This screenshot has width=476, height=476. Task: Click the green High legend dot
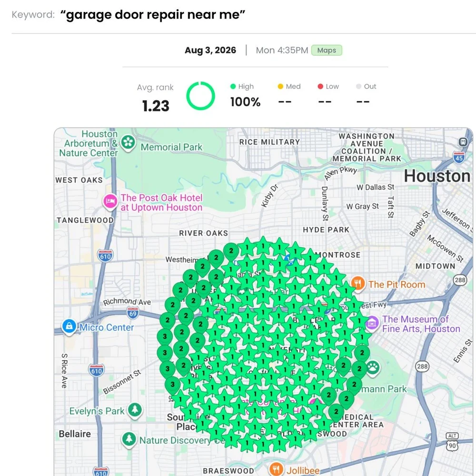click(233, 87)
